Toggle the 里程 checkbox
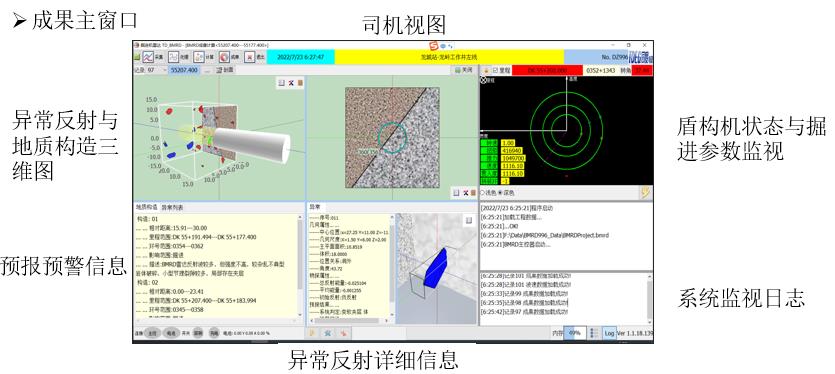The image size is (835, 374). (x=495, y=70)
